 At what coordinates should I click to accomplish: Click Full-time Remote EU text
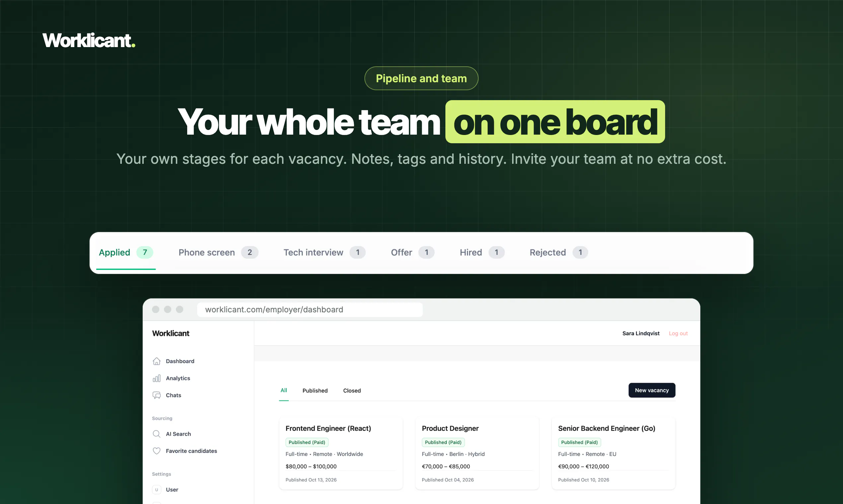coord(587,454)
